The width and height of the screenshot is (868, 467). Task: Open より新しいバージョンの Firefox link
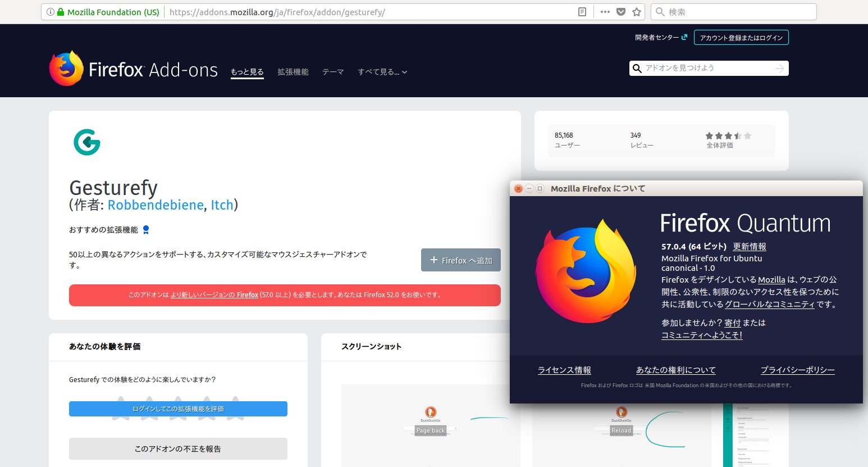click(x=214, y=294)
